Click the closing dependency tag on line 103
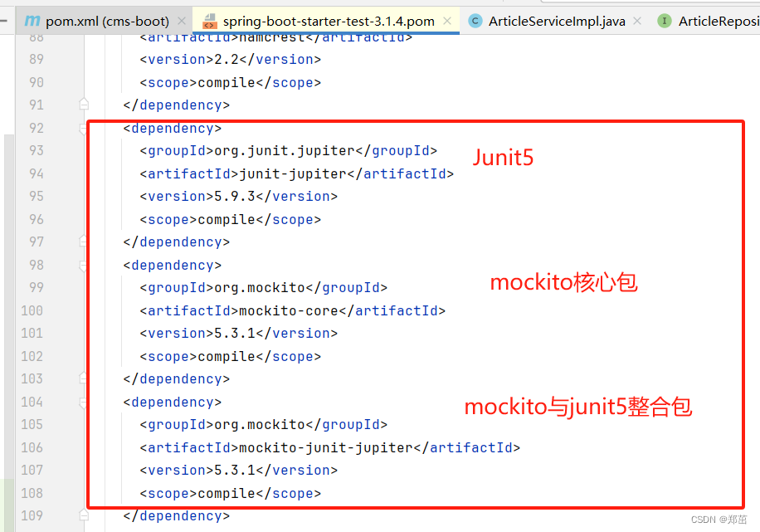The image size is (760, 532). tap(177, 378)
